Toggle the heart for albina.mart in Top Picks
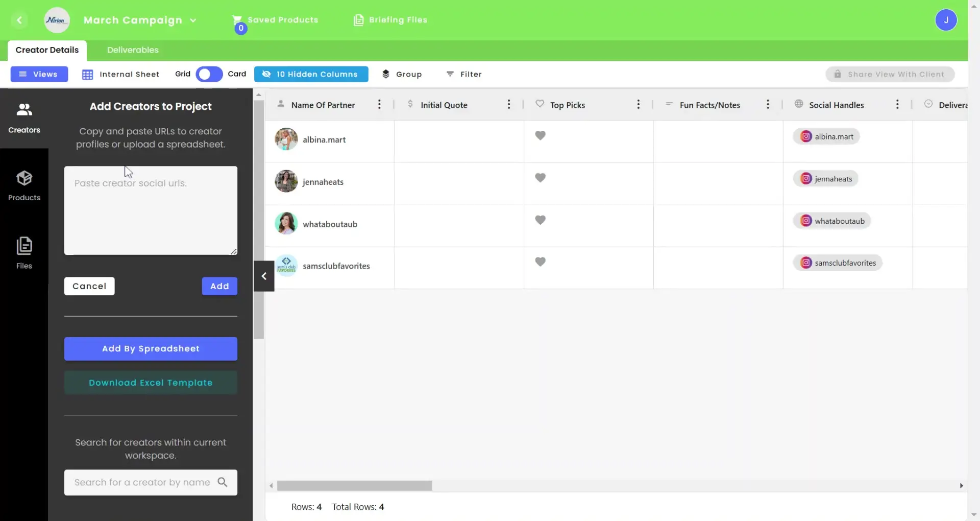980x521 pixels. (x=541, y=135)
